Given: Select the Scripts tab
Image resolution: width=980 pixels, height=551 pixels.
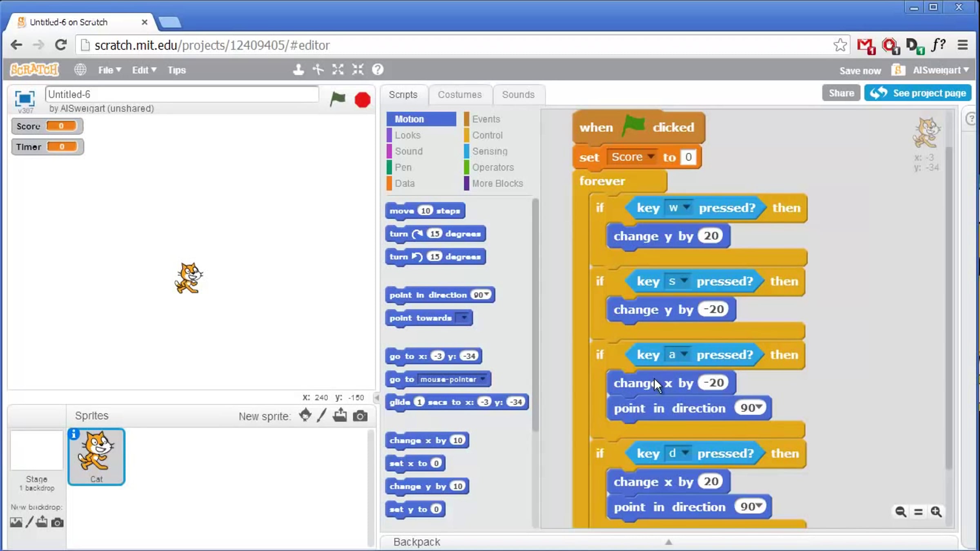Looking at the screenshot, I should [403, 95].
